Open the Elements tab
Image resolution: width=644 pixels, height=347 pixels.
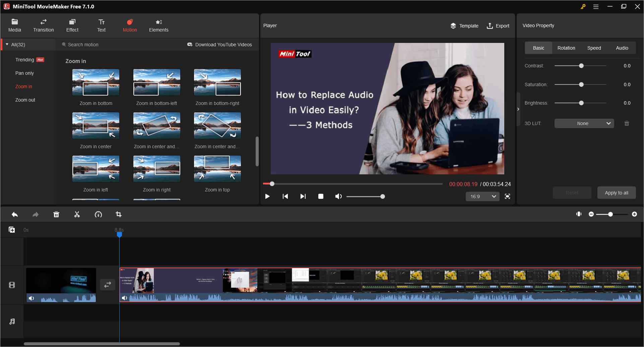coord(159,25)
